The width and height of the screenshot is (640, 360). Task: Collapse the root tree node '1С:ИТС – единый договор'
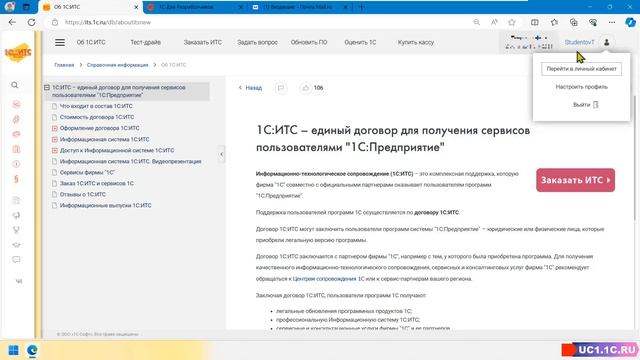pyautogui.click(x=47, y=87)
